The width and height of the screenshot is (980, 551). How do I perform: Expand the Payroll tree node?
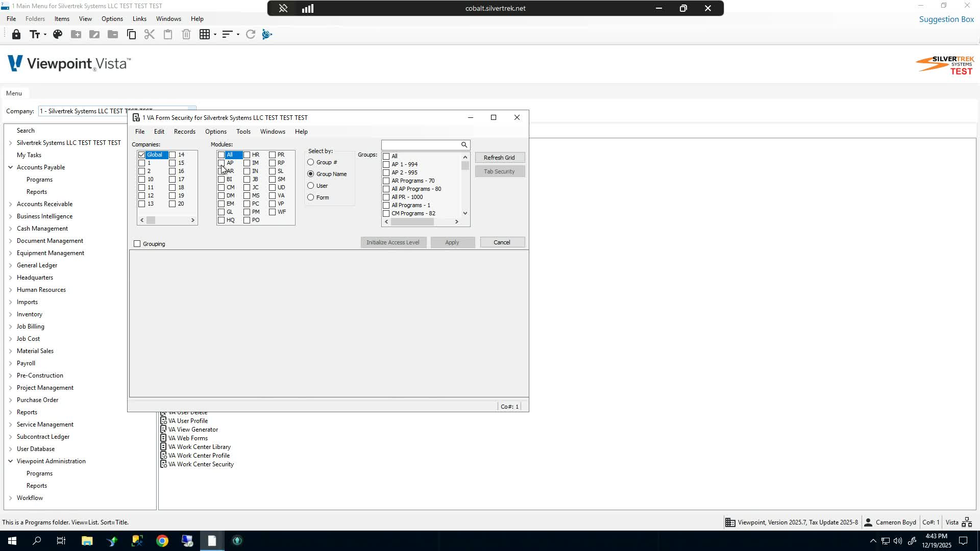[10, 363]
